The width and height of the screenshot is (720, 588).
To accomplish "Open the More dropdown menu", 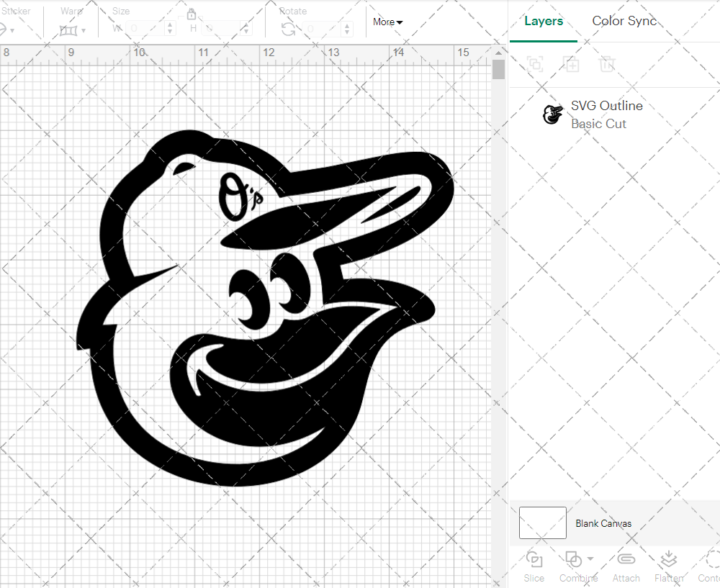I will click(387, 22).
